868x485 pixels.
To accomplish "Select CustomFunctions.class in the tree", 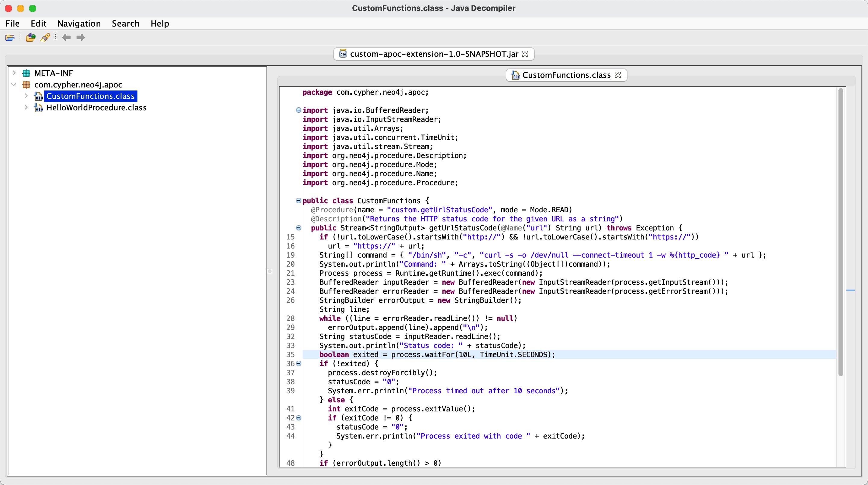I will pos(90,96).
